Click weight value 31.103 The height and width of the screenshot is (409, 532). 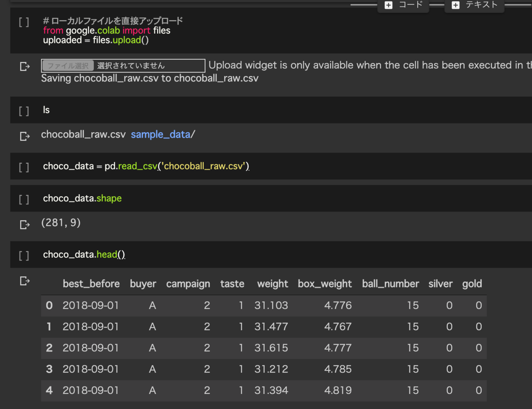tap(271, 305)
